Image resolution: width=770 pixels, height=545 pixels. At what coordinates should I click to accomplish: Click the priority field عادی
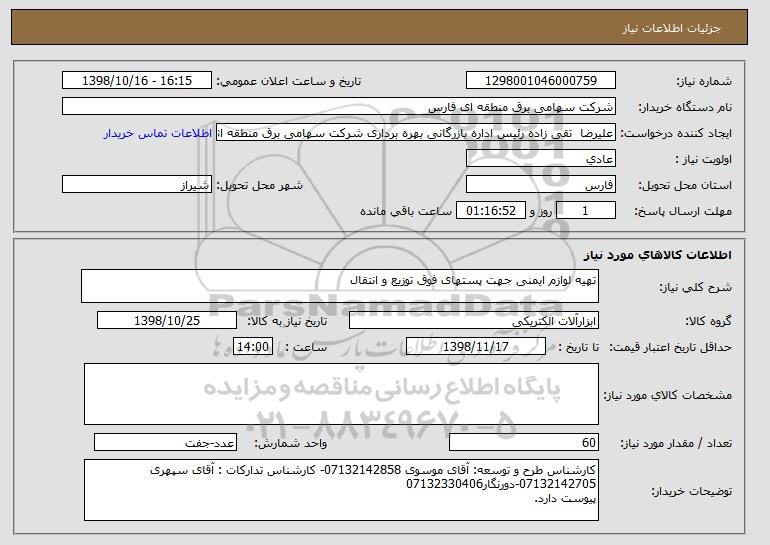pos(541,159)
